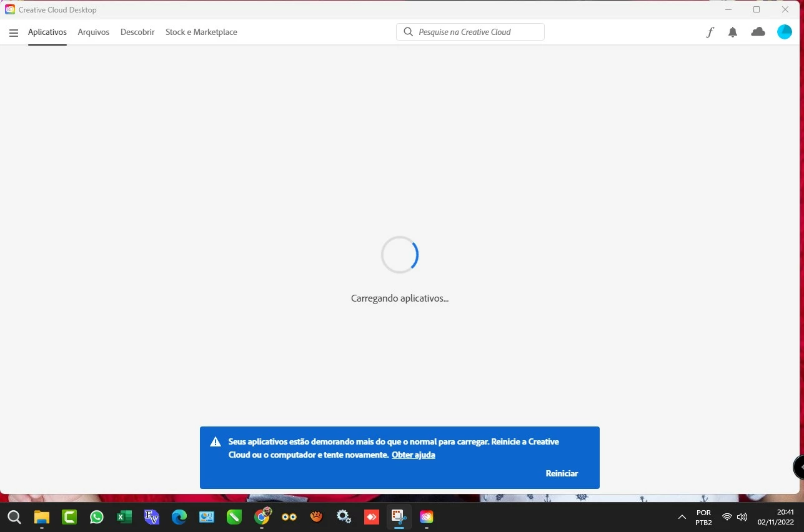Open the account profile avatar
Viewport: 804px width, 532px height.
tap(784, 32)
